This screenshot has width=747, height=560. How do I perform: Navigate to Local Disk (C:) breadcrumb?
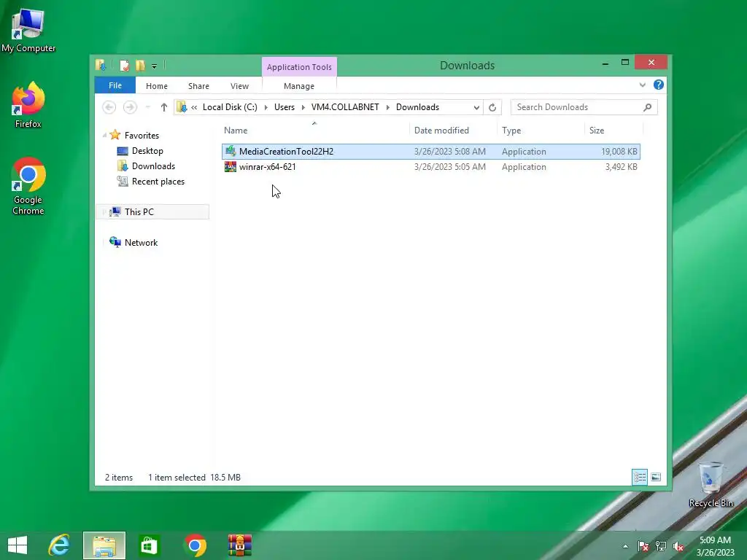point(230,107)
